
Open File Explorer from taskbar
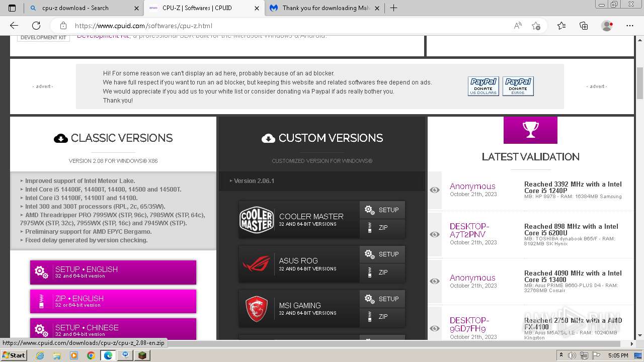point(57,355)
